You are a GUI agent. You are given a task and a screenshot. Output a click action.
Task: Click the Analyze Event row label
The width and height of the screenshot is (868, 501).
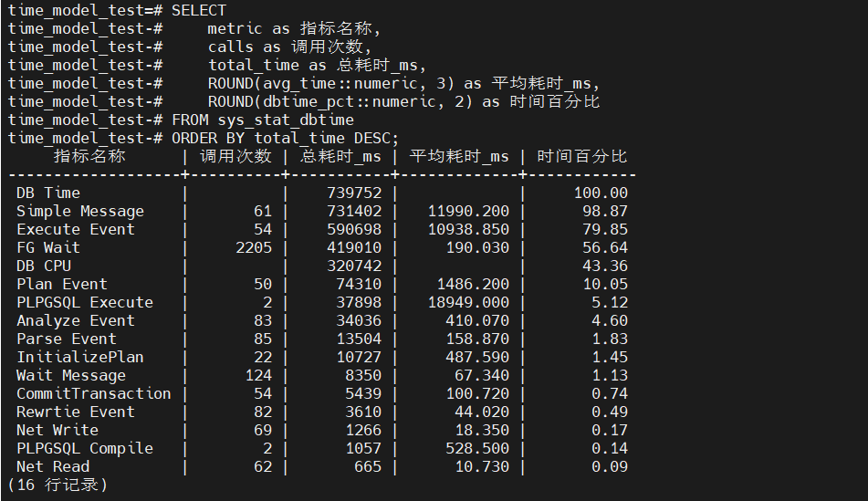pyautogui.click(x=75, y=320)
